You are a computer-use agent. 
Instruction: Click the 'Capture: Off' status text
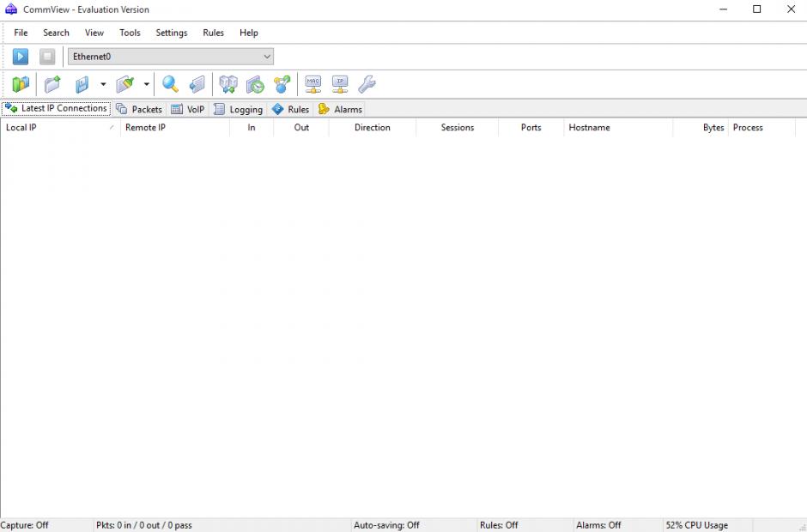[x=24, y=525]
